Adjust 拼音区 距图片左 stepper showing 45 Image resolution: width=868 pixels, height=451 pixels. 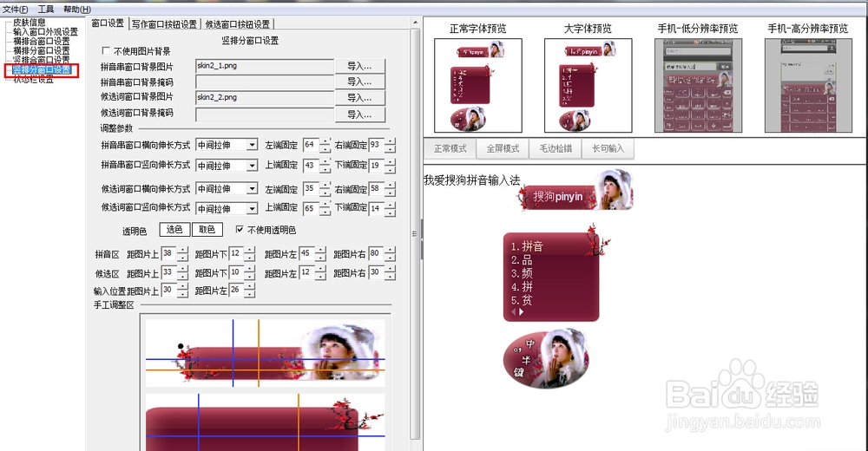coord(320,254)
